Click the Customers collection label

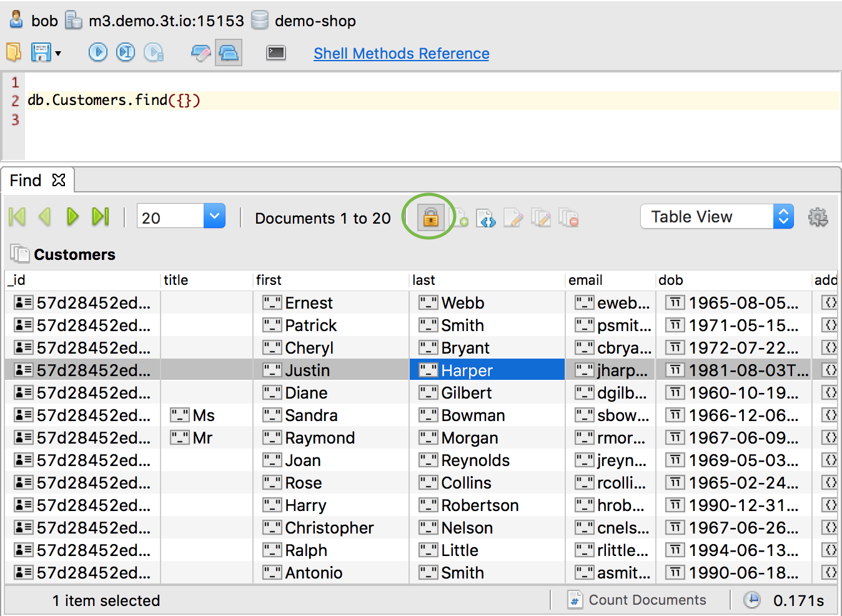point(74,255)
